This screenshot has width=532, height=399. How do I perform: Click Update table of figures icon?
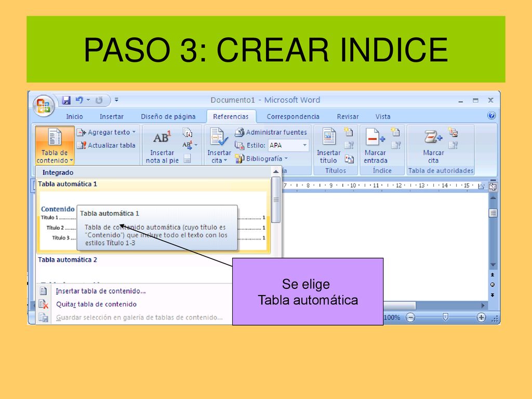tap(349, 145)
